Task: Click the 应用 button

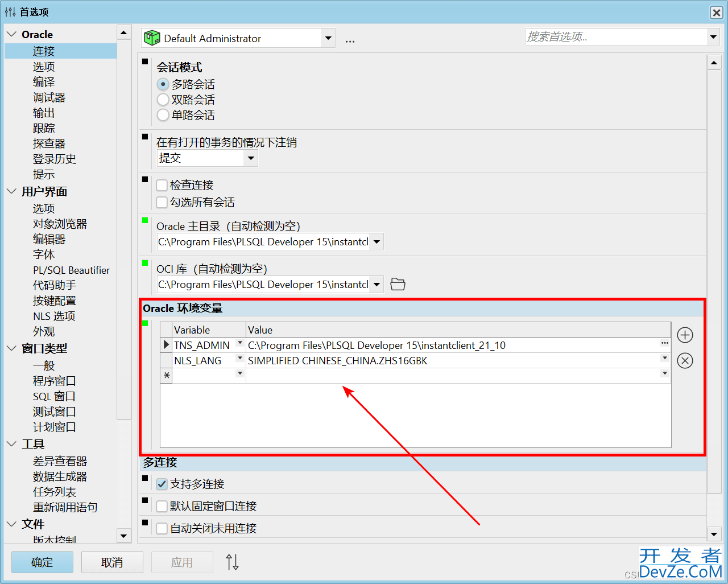Action: [182, 562]
